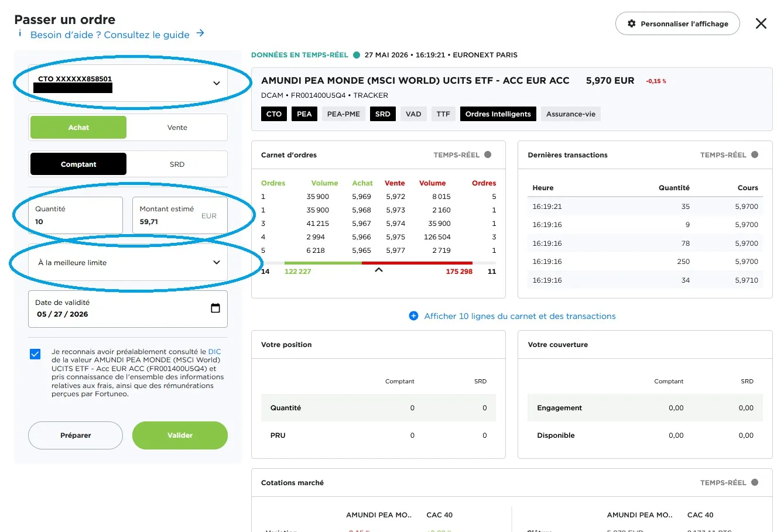Click the CTO eligibility tag
Viewport: 784px width, 532px height.
point(274,114)
